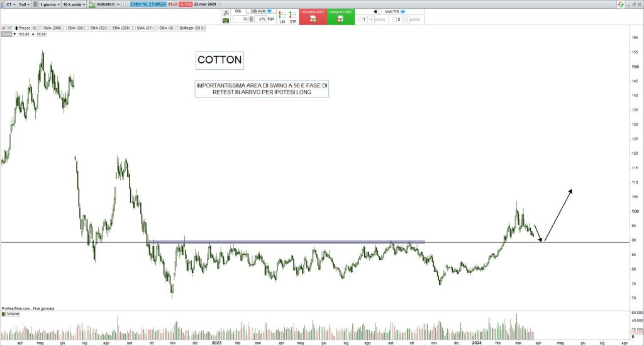Enable the SMA (200) indicator checkbox

[x=40, y=28]
